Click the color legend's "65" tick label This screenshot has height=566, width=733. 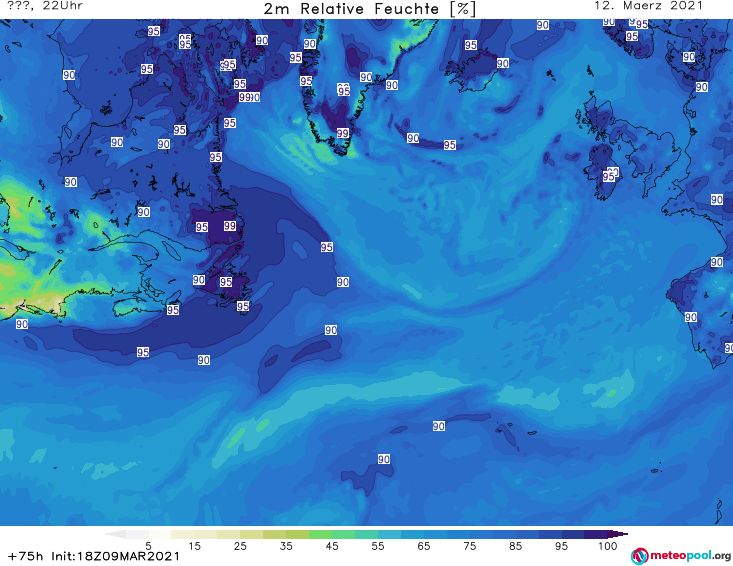(424, 546)
